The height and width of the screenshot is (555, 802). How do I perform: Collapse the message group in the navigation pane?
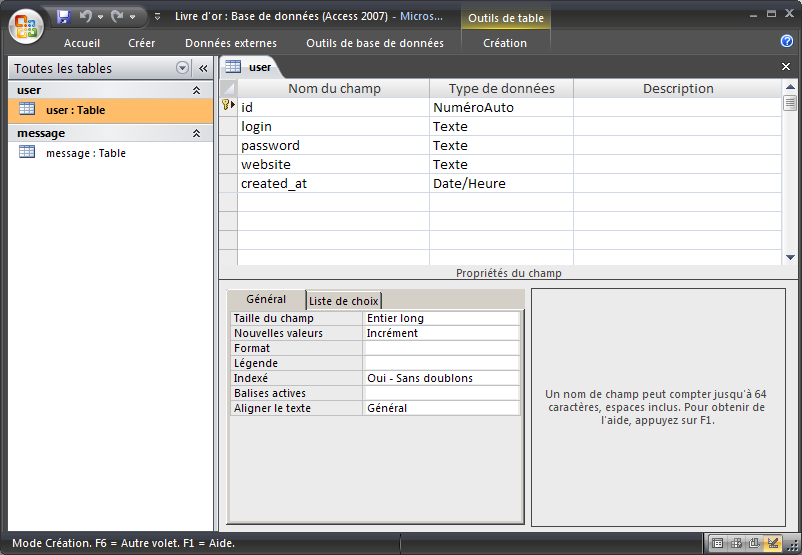point(196,133)
